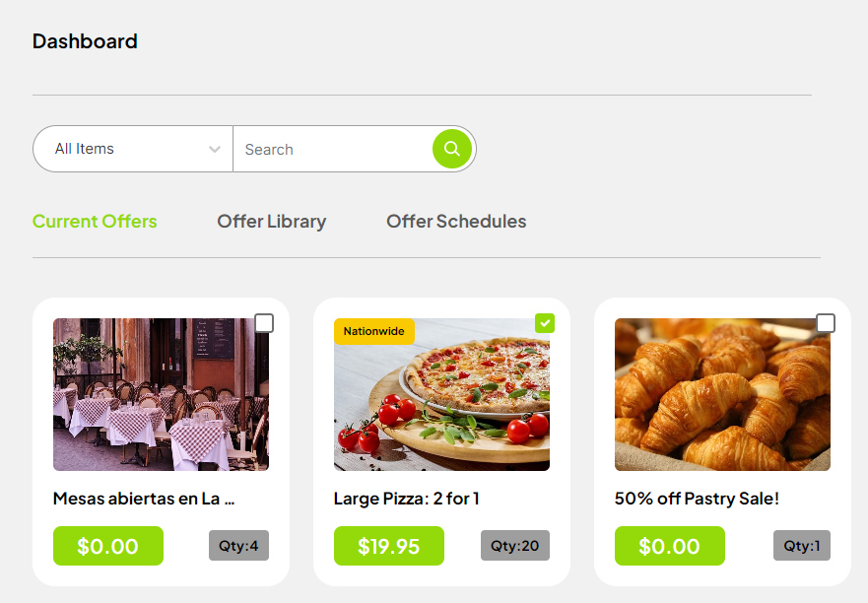This screenshot has width=868, height=603.
Task: Open the croissants pastry image
Action: [722, 394]
